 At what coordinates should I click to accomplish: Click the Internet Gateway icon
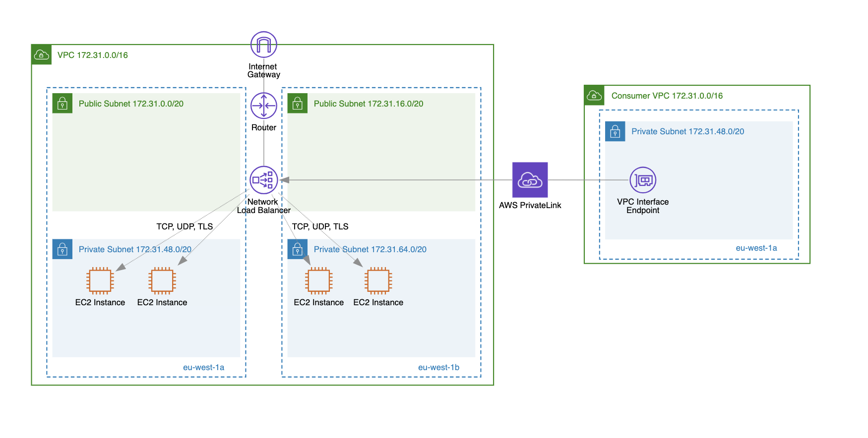pos(263,45)
